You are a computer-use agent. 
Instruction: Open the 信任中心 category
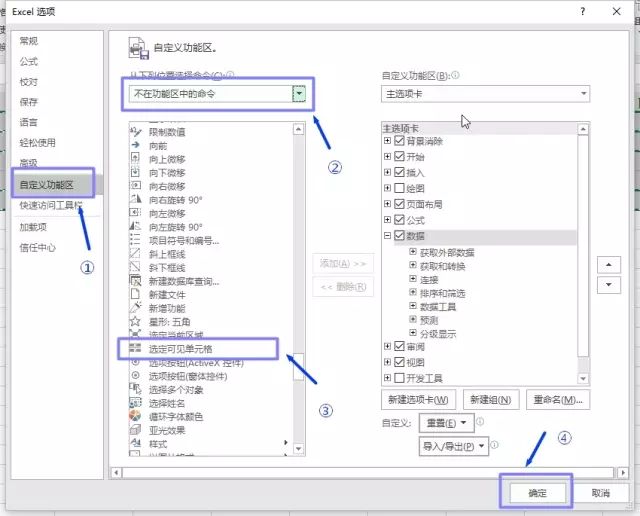38,247
